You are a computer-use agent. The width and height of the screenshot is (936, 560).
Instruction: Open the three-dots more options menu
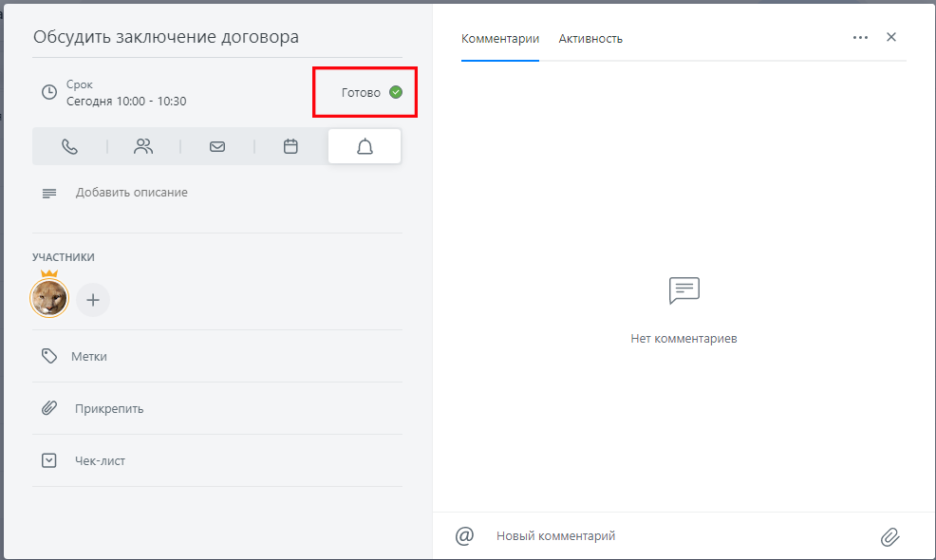click(x=860, y=38)
